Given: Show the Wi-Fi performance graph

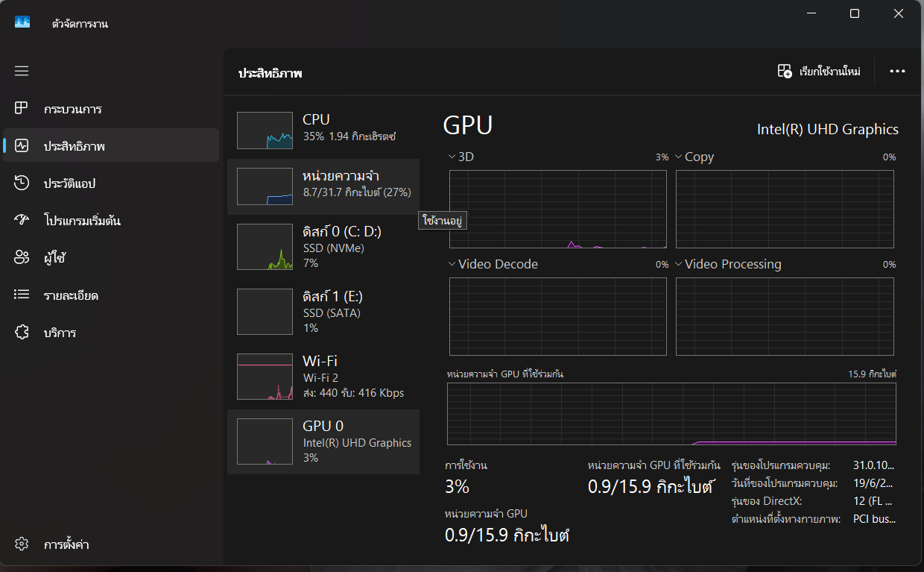Looking at the screenshot, I should click(x=323, y=377).
